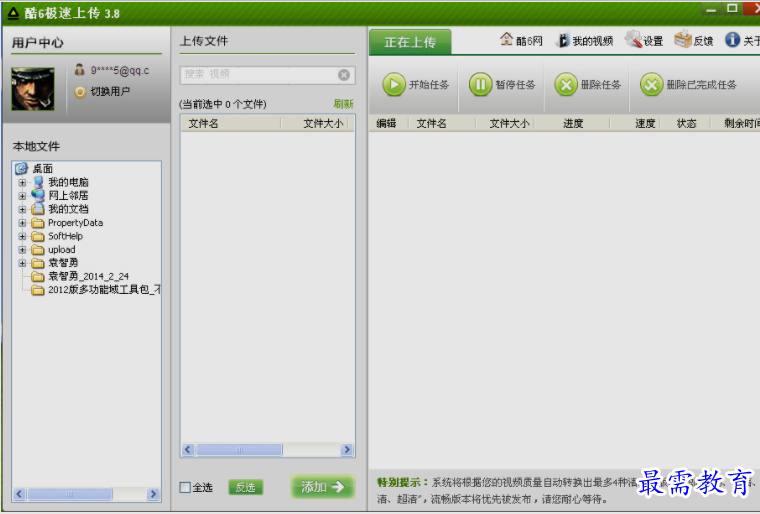Expand the 我的文档 tree node
Screen dimensions: 760x514
(22, 209)
